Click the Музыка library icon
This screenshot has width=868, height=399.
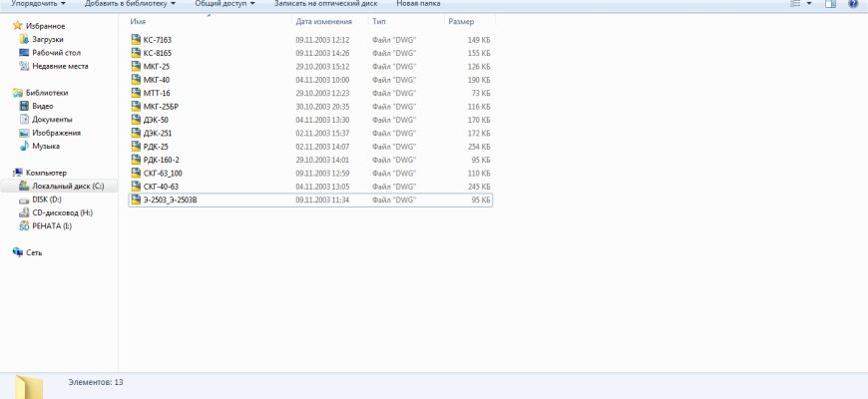tap(24, 146)
